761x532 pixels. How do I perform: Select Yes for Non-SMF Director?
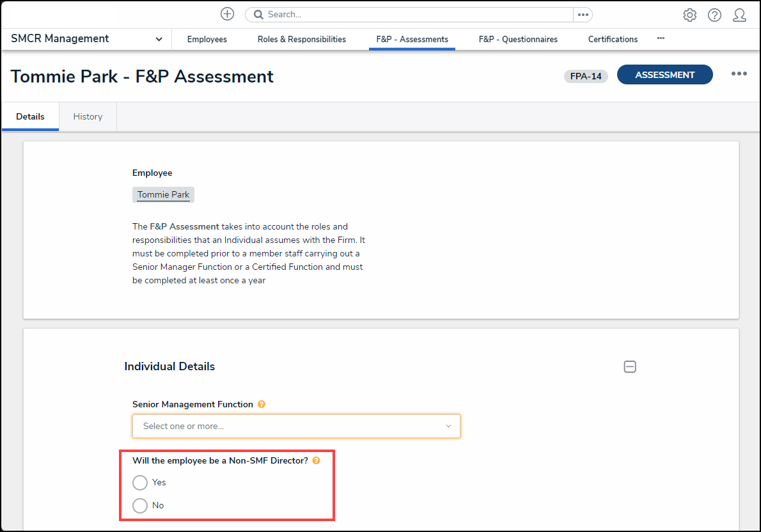(140, 483)
